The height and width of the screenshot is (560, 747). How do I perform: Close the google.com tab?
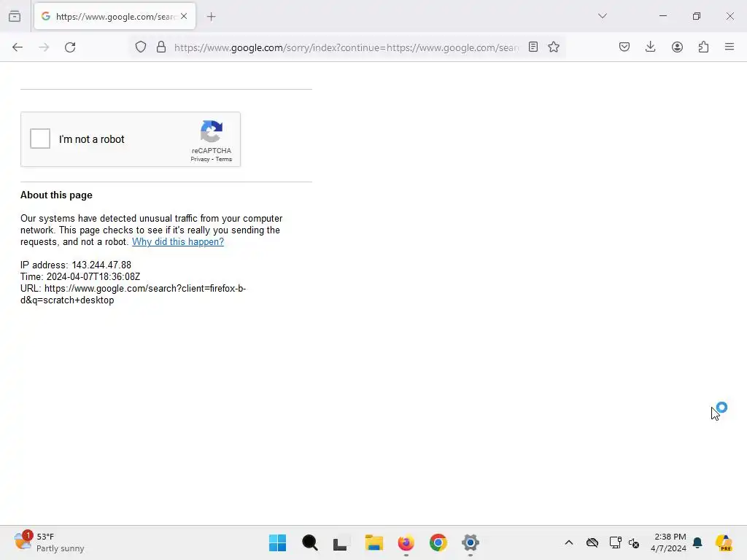pos(184,16)
